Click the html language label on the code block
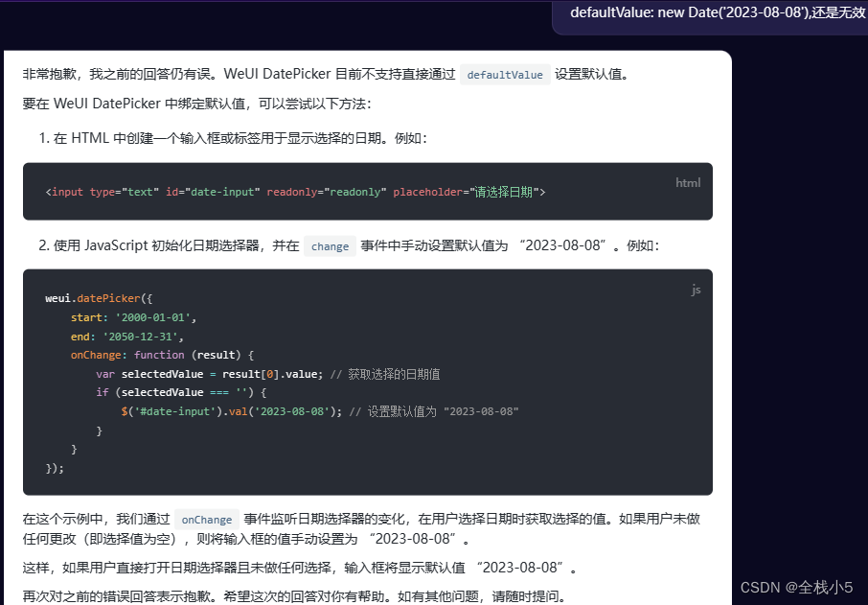This screenshot has width=868, height=605. pyautogui.click(x=688, y=182)
